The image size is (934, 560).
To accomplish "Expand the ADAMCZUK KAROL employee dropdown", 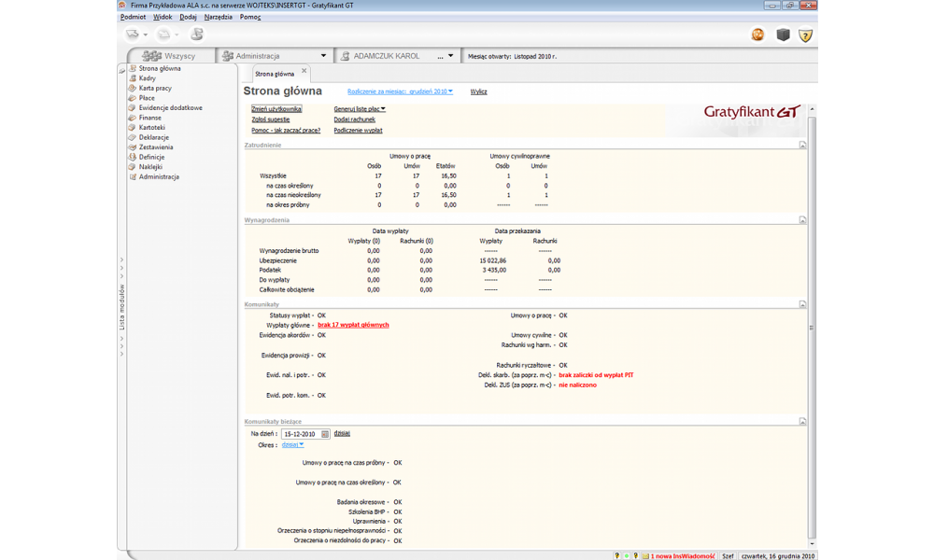I will pyautogui.click(x=450, y=56).
